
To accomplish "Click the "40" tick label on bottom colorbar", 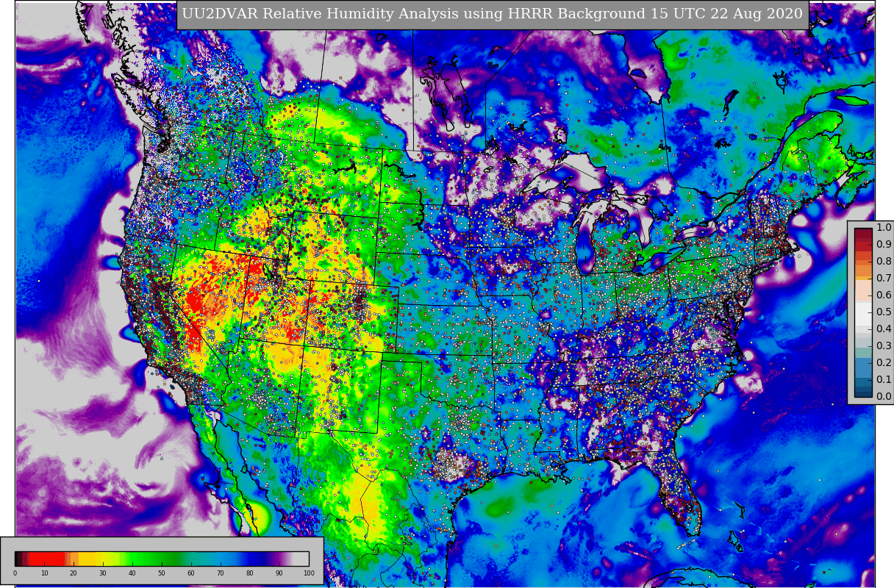I will tap(132, 573).
